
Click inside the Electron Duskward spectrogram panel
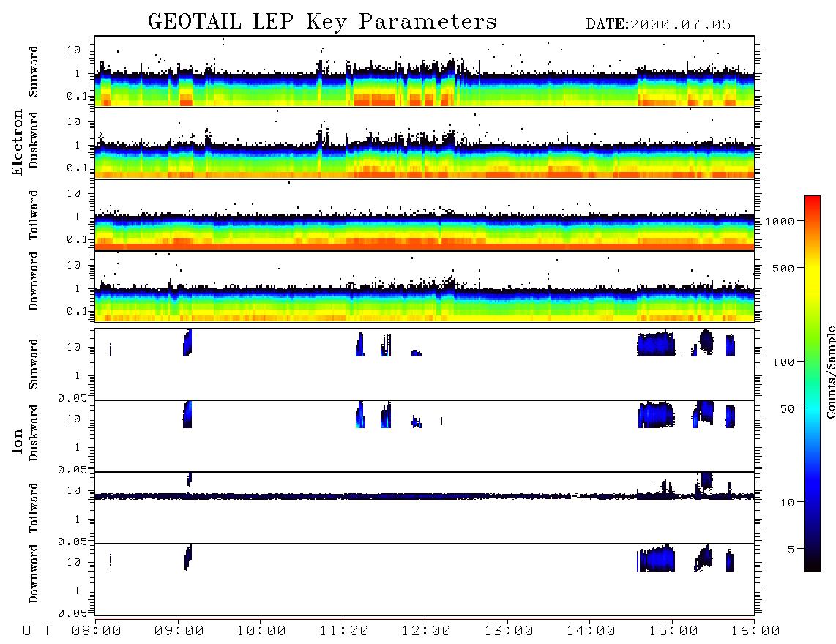(425, 143)
